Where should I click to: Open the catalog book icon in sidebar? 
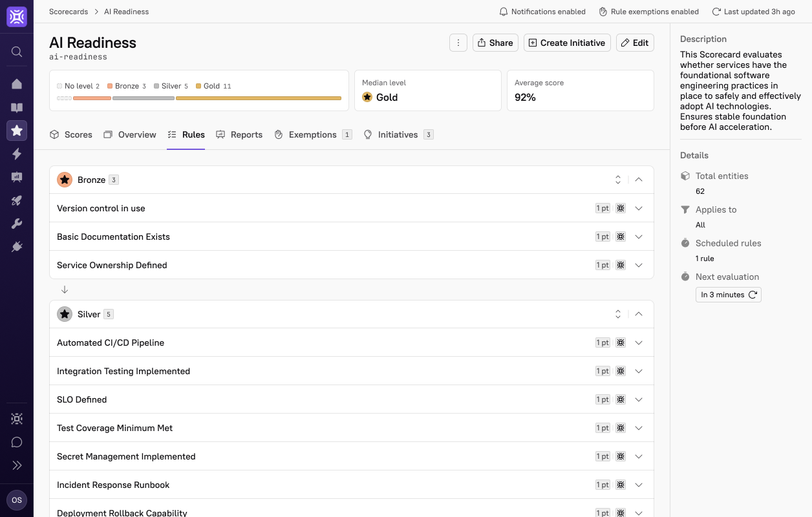click(x=17, y=107)
